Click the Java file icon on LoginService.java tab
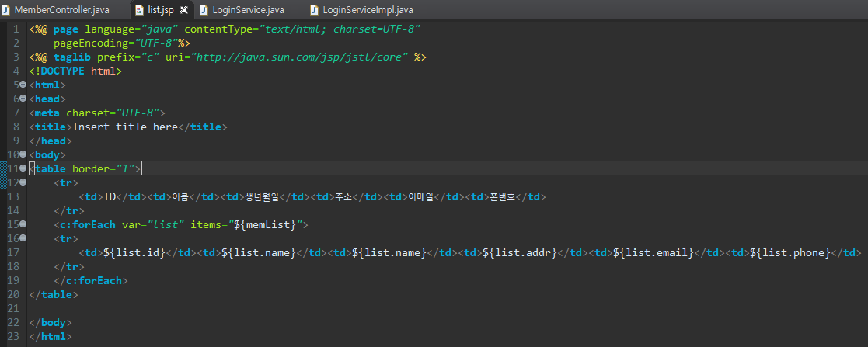This screenshot has width=868, height=347. coord(204,10)
